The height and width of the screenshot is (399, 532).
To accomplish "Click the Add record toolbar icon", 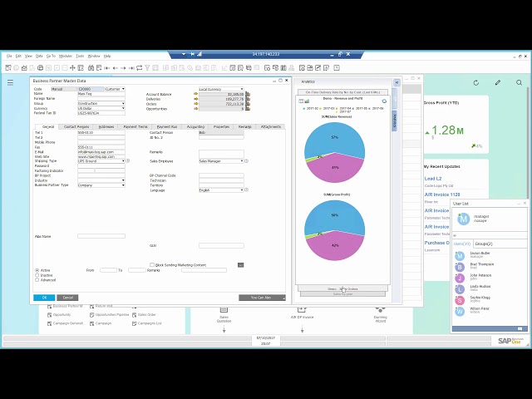I will [x=99, y=68].
